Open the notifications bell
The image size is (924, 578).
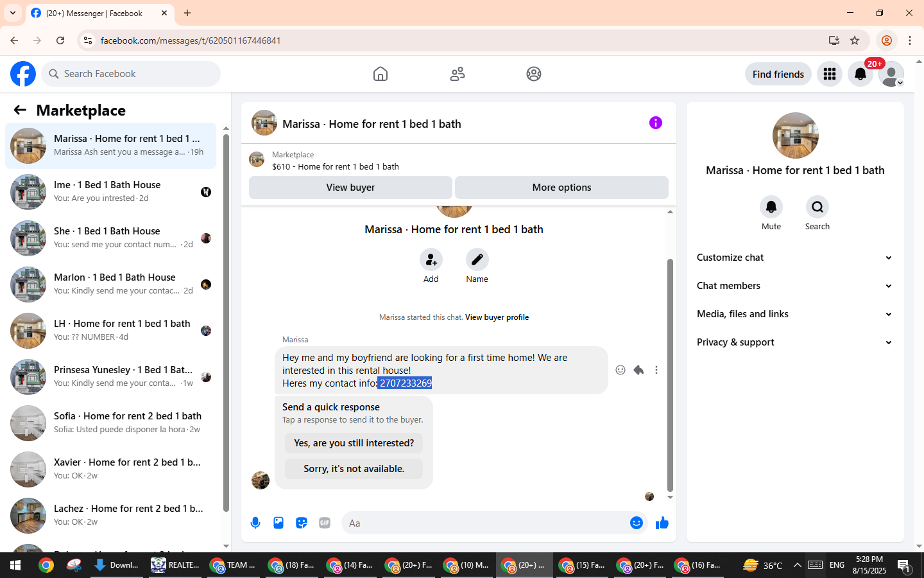point(860,74)
